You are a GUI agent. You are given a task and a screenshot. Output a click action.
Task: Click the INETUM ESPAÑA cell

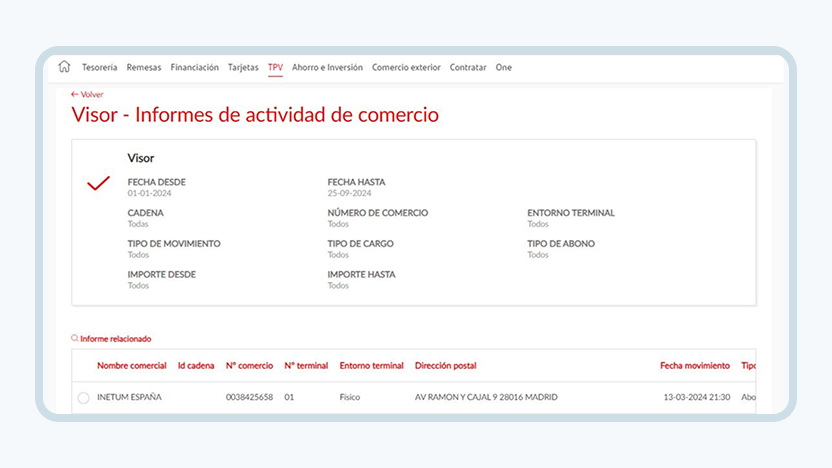tap(129, 397)
